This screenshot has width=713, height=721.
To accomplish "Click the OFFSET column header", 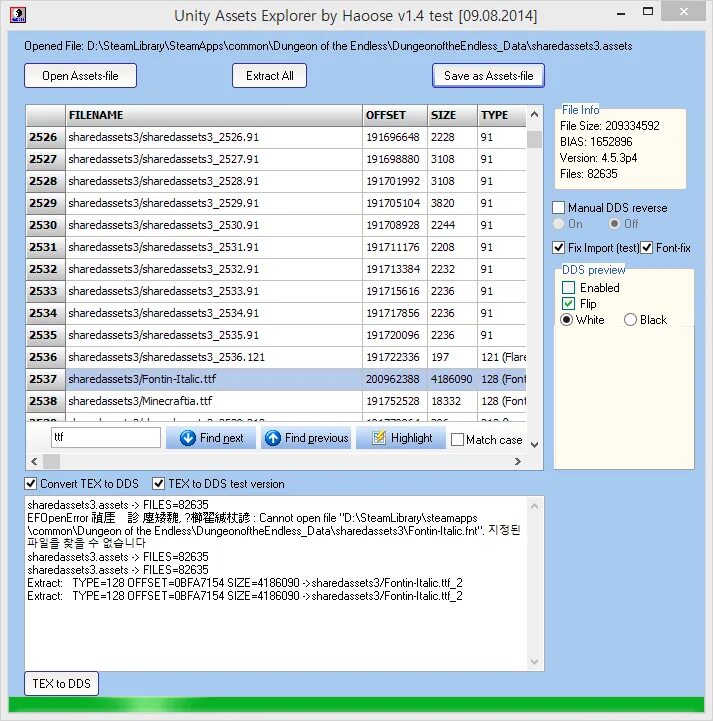I will (395, 115).
